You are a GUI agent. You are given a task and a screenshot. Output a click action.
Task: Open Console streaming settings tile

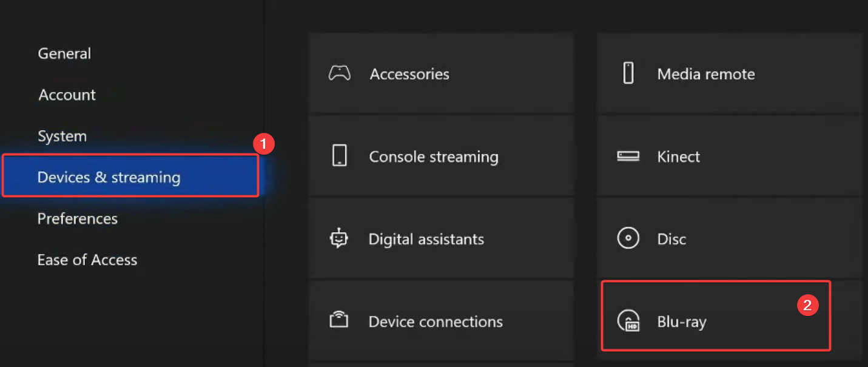click(441, 157)
